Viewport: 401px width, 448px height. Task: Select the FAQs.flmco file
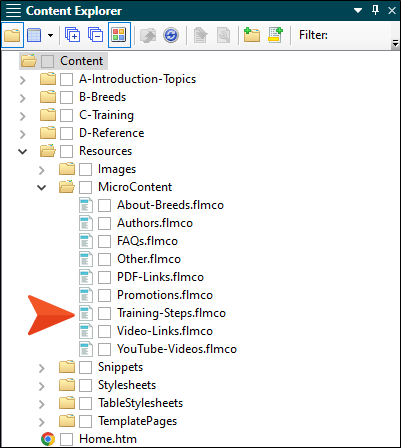(147, 241)
